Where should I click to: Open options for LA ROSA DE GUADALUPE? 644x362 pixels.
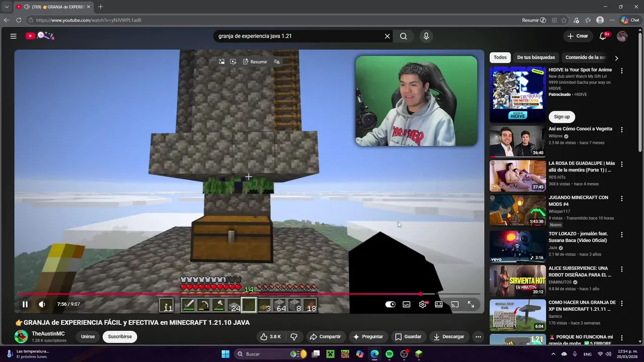622,164
